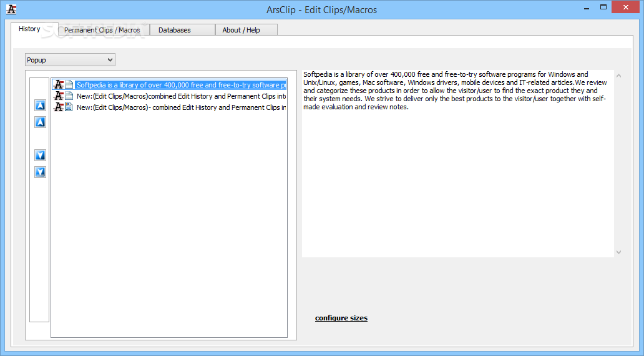The width and height of the screenshot is (644, 356).
Task: Click the preview scrollbar down arrow
Action: (x=618, y=252)
